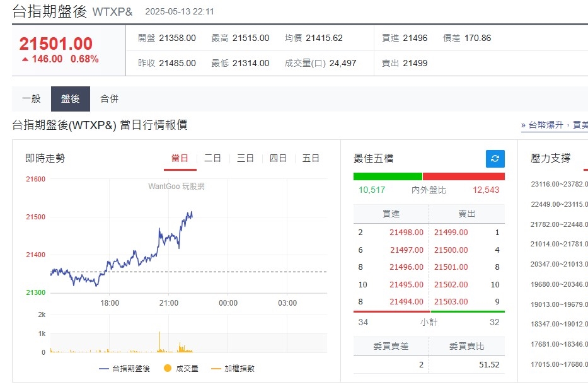View the 二日 chart
The image size is (588, 392).
click(212, 158)
